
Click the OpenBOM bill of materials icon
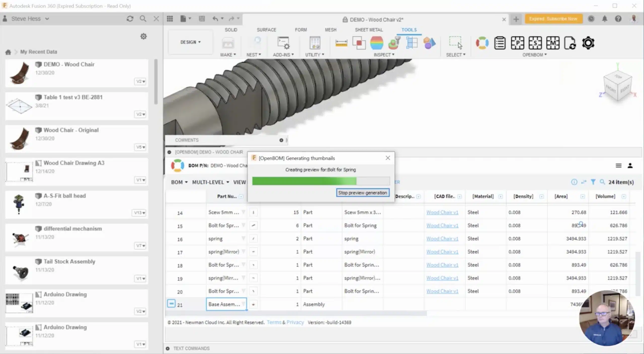click(x=500, y=43)
